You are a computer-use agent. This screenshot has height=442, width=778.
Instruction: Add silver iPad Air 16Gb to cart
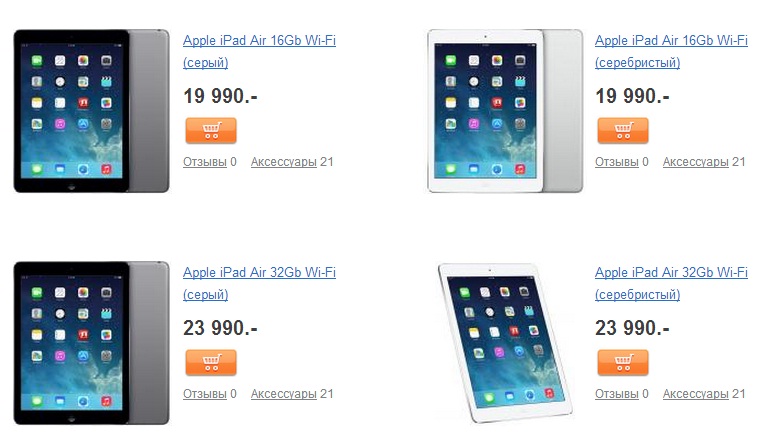point(623,131)
